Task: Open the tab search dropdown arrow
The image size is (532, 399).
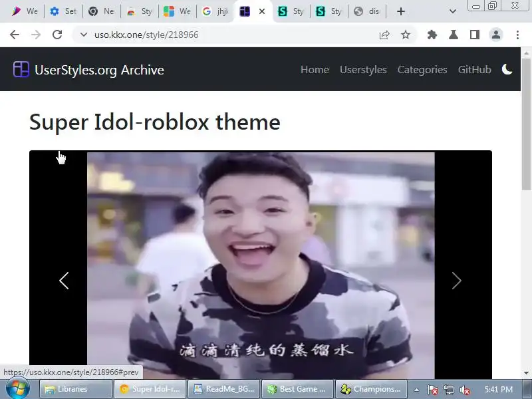Action: [453, 11]
